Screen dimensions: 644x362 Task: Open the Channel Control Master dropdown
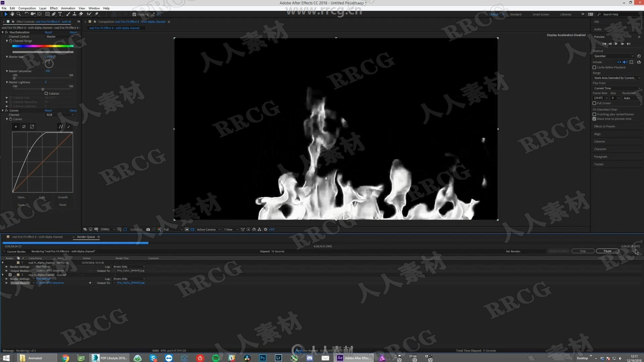[60, 37]
